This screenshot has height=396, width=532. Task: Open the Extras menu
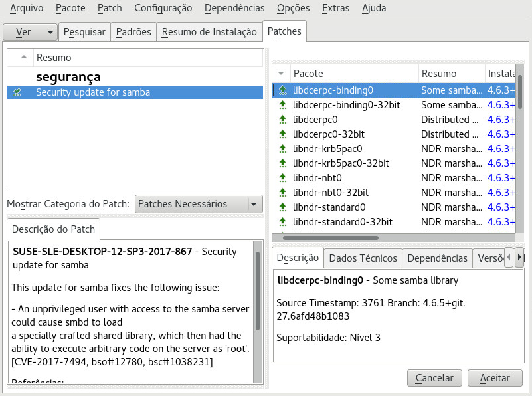coord(335,8)
